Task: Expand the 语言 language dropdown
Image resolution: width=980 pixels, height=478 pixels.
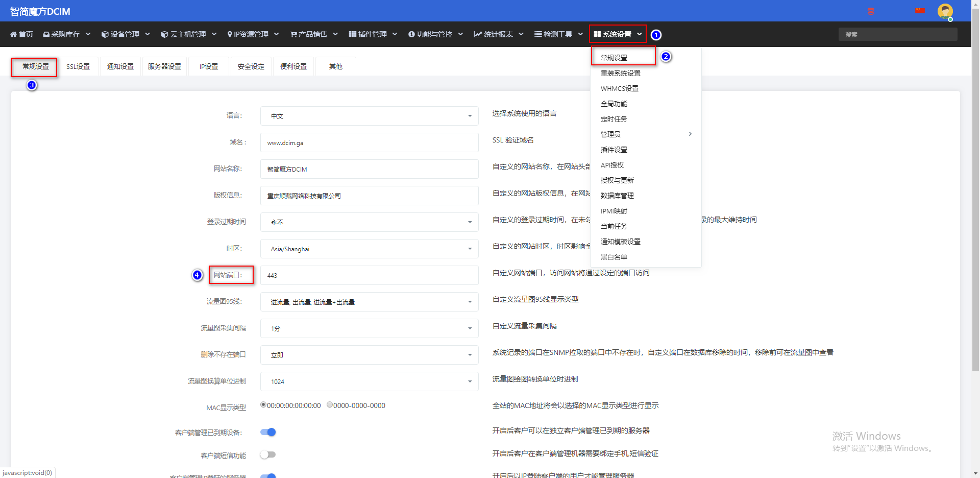Action: (370, 116)
